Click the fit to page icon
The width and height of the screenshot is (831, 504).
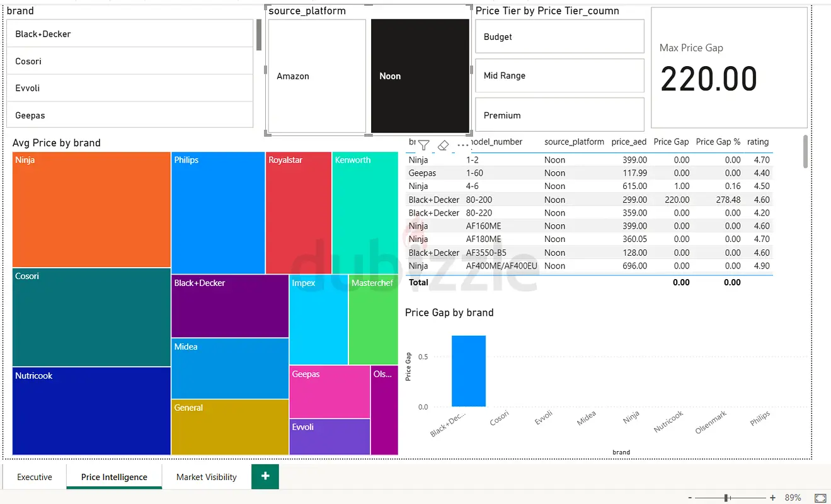click(820, 498)
